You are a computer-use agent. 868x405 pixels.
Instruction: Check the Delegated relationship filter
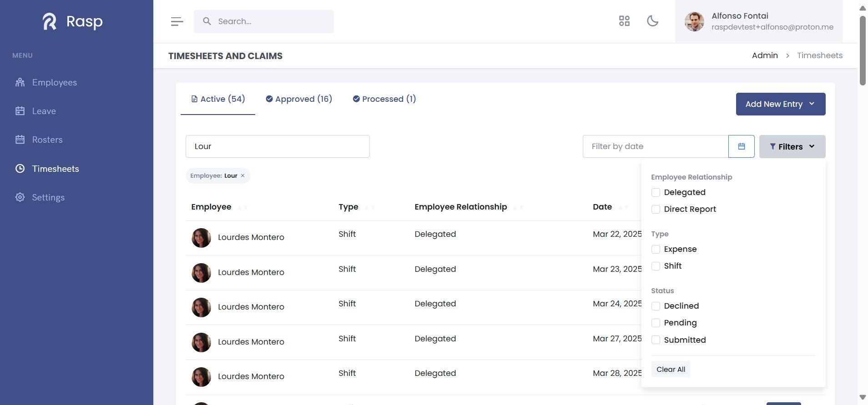(x=656, y=192)
